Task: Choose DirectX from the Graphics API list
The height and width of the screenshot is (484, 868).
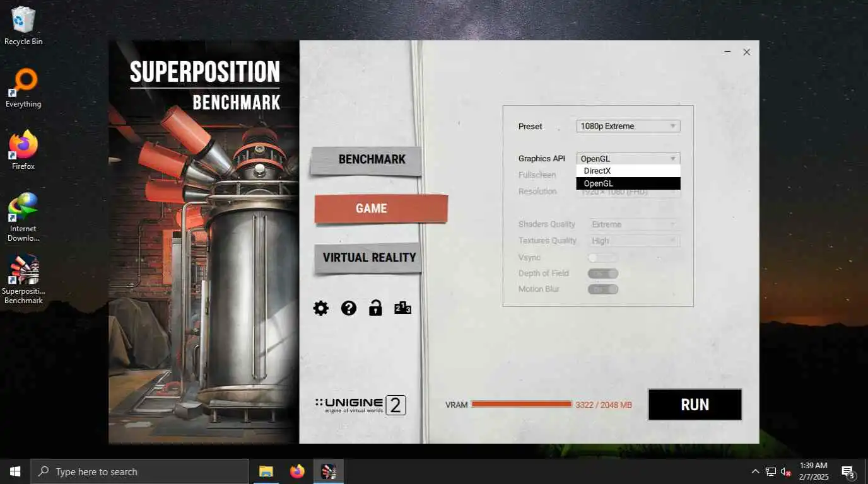Action: tap(628, 171)
